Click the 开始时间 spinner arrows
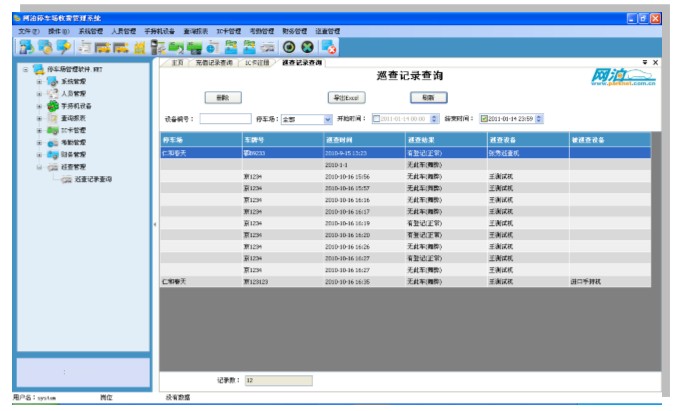 coord(435,119)
